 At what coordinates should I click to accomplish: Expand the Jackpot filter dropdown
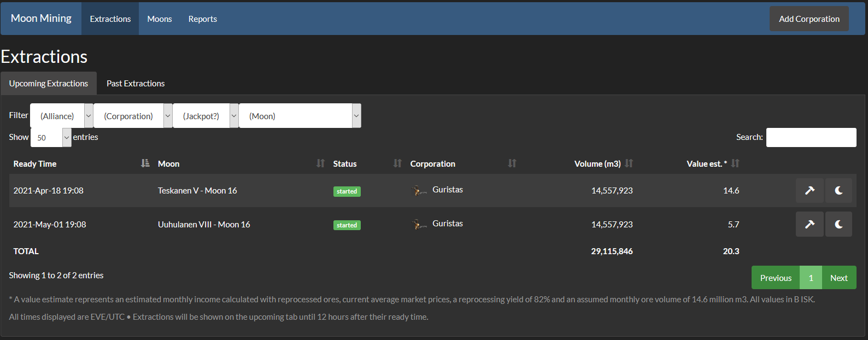(206, 116)
